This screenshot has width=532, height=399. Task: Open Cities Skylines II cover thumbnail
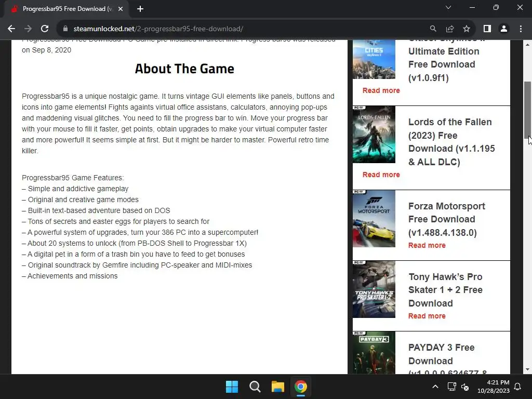coord(374,59)
